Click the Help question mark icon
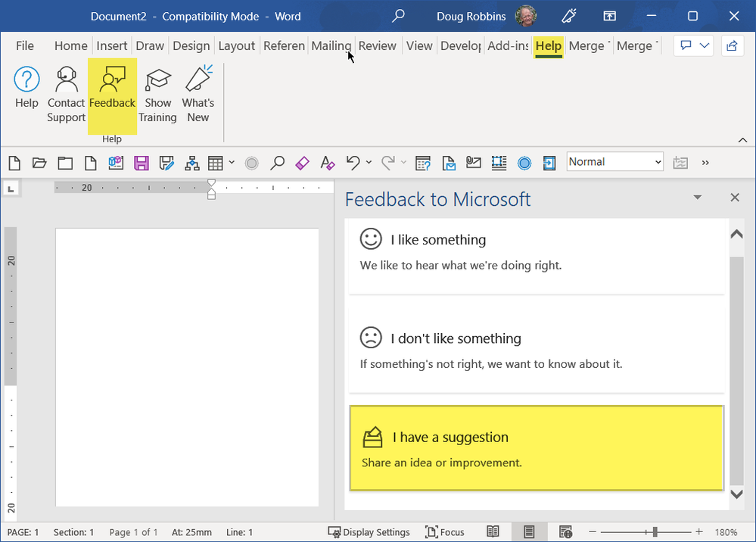This screenshot has height=542, width=756. (26, 79)
